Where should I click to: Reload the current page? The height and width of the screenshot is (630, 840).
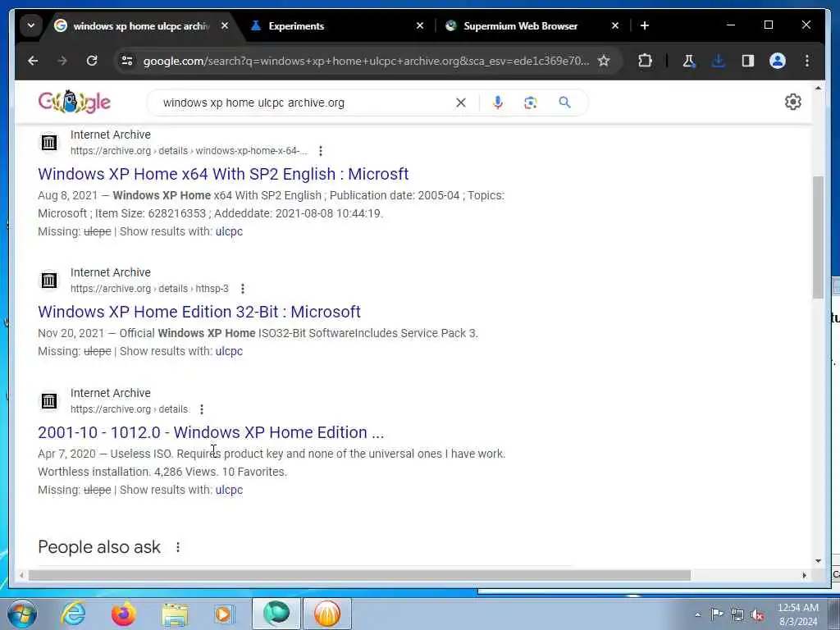pyautogui.click(x=92, y=61)
